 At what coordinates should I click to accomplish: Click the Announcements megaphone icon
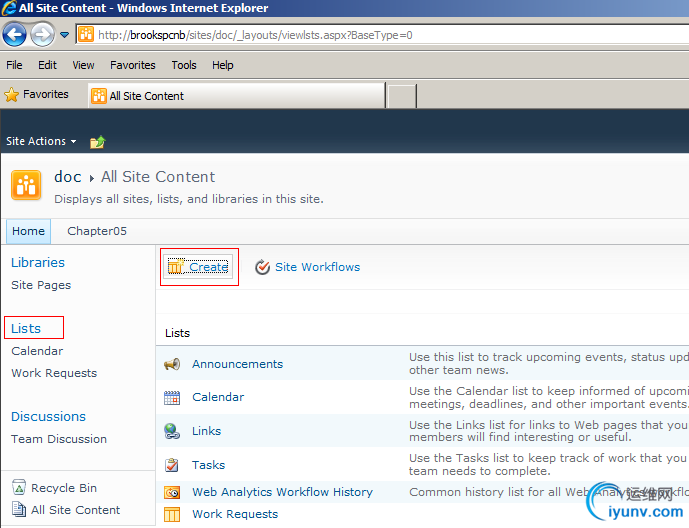[172, 364]
